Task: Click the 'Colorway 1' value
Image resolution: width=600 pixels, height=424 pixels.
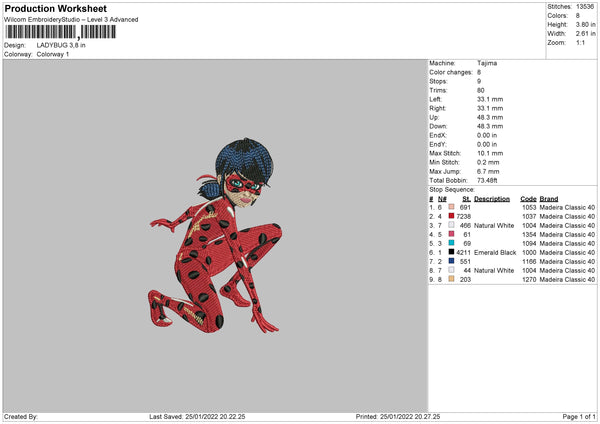Action: point(53,54)
